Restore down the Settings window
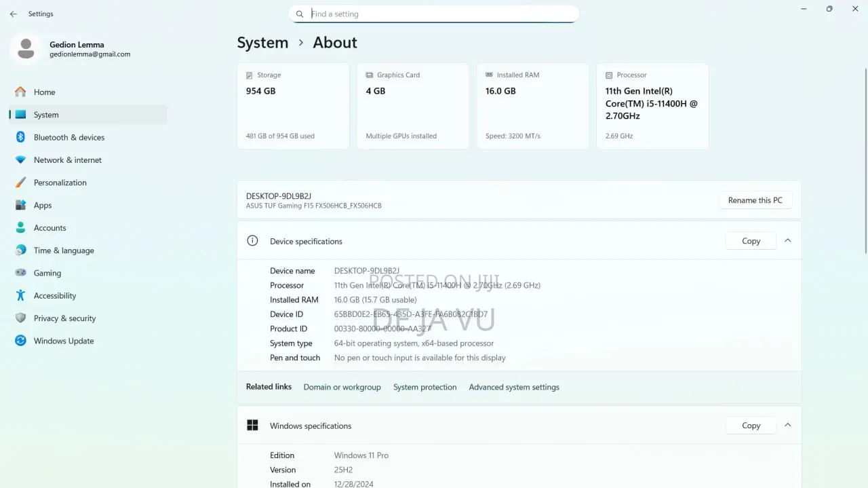This screenshot has width=868, height=488. click(x=829, y=9)
